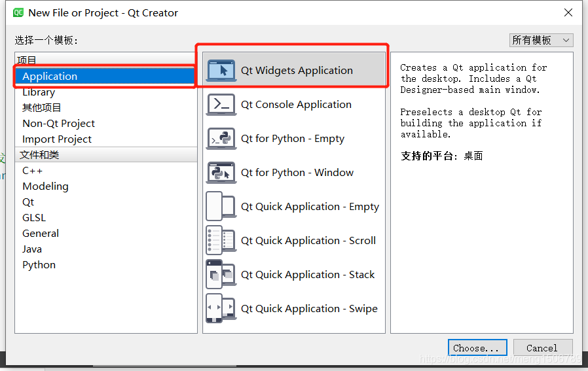Close the New File or Project dialog
The width and height of the screenshot is (588, 371).
tap(568, 12)
